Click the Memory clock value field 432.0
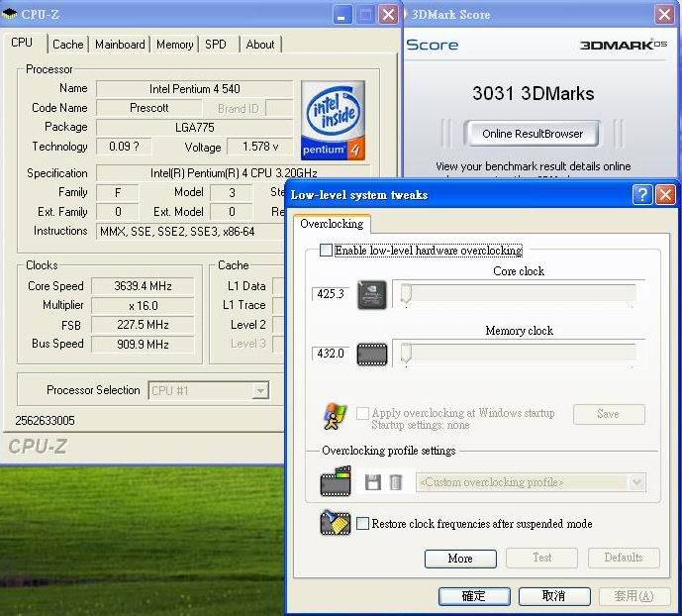The width and height of the screenshot is (682, 616). [x=331, y=354]
